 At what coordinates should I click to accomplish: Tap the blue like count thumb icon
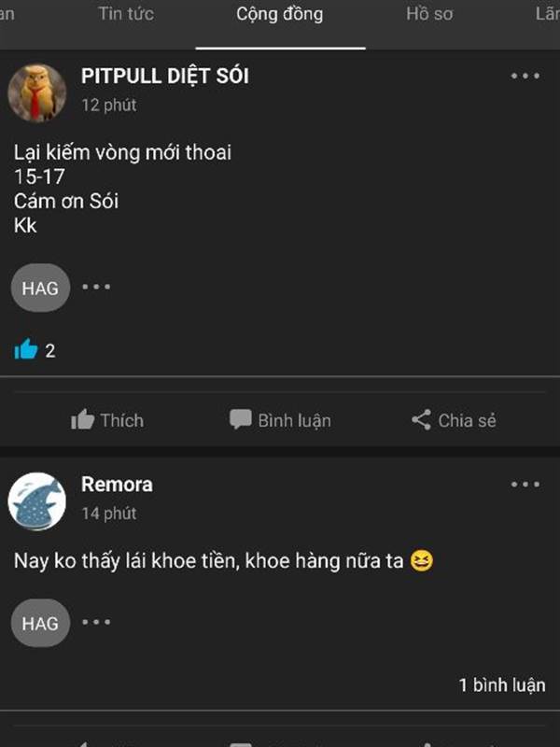coord(25,350)
